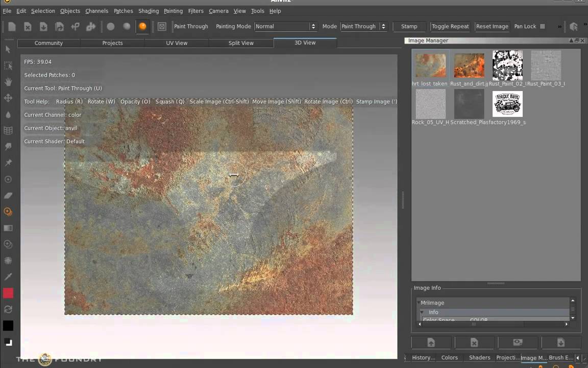588x368 pixels.
Task: Choose the Pan hand tool
Action: click(8, 82)
